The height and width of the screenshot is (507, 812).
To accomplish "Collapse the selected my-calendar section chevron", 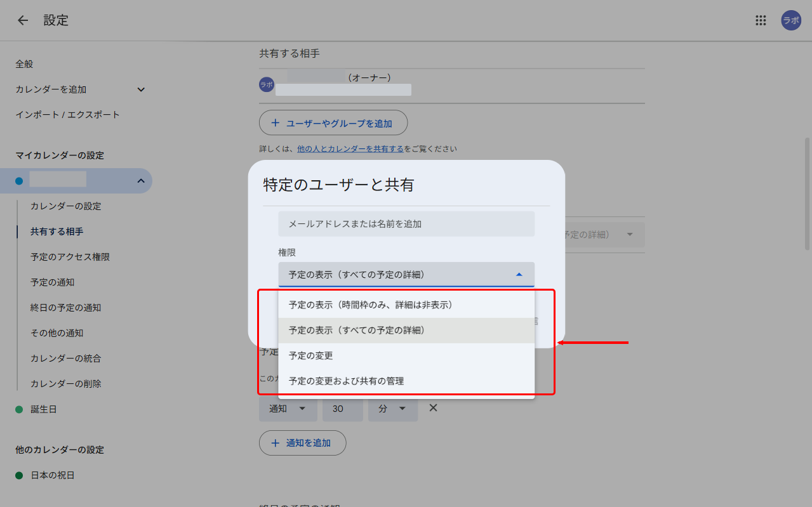I will (x=141, y=181).
